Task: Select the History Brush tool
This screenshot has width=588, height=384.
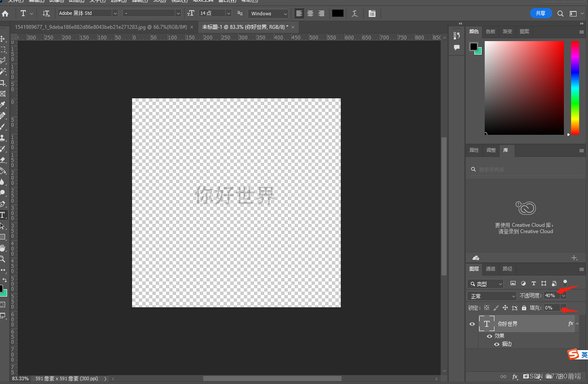Action: pos(3,149)
